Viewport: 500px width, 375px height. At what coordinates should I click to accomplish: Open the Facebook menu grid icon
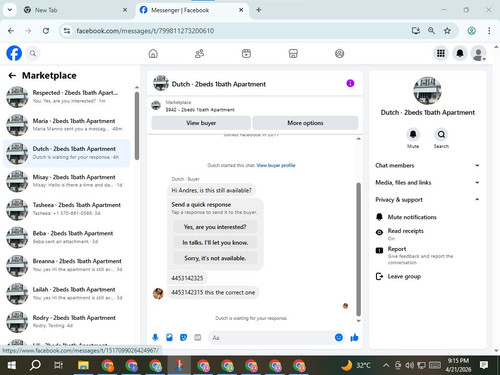441,53
